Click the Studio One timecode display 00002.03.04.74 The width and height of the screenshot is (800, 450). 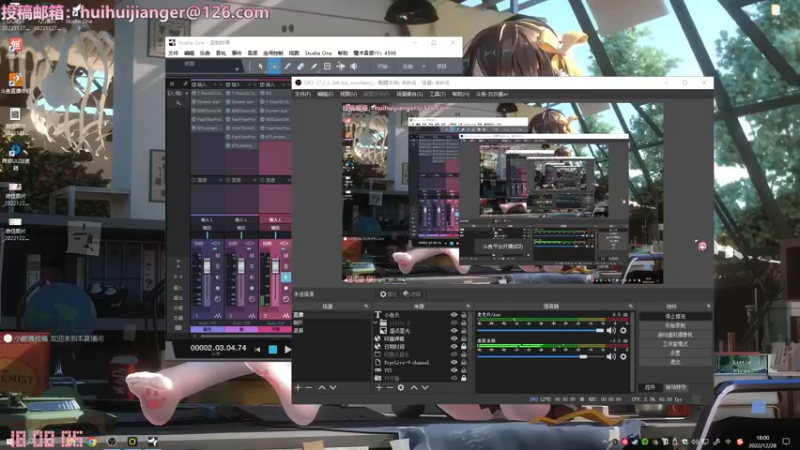click(218, 348)
